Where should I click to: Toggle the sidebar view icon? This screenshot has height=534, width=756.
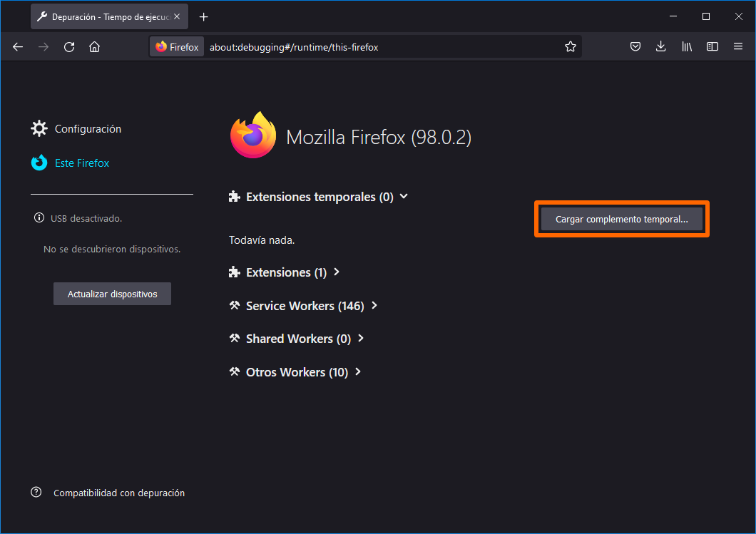[712, 47]
